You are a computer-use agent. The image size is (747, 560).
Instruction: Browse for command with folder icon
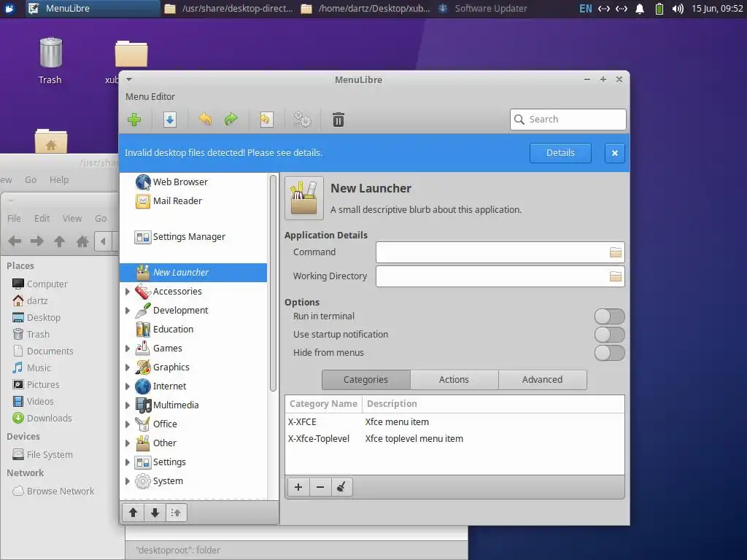[616, 252]
